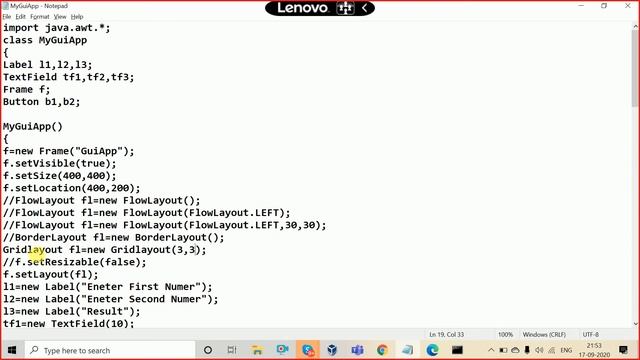Open VirtualBox from the taskbar
This screenshot has width=640, height=360.
pyautogui.click(x=332, y=350)
